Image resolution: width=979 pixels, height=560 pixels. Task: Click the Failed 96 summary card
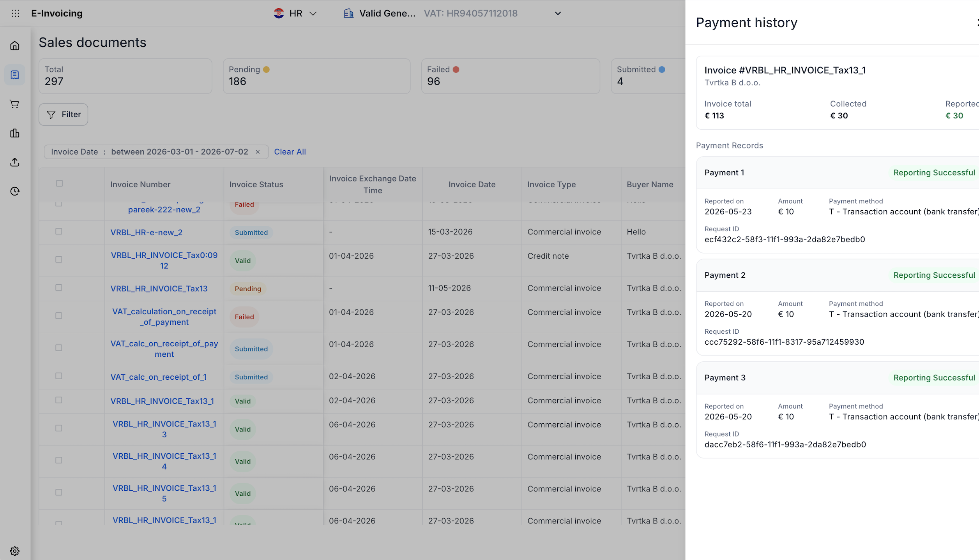click(510, 76)
